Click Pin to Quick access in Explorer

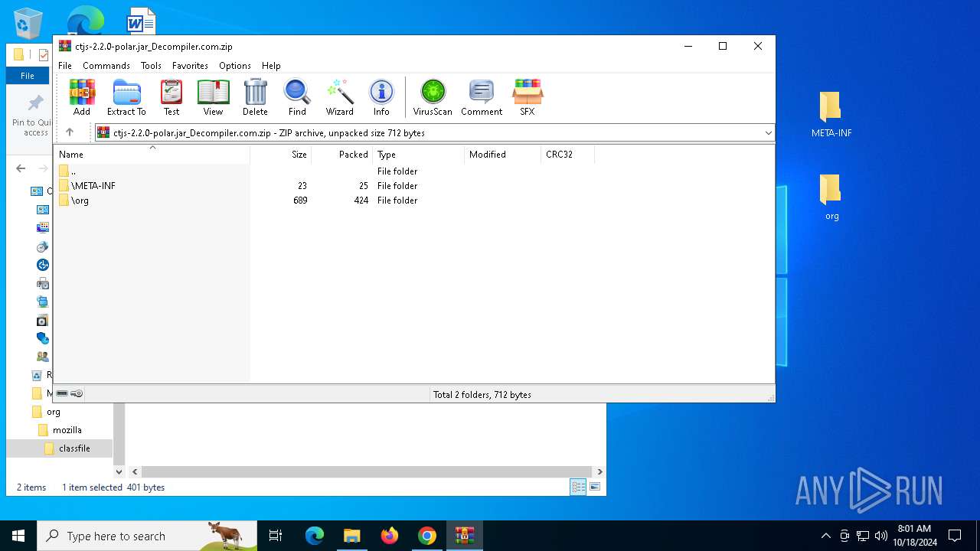point(31,115)
